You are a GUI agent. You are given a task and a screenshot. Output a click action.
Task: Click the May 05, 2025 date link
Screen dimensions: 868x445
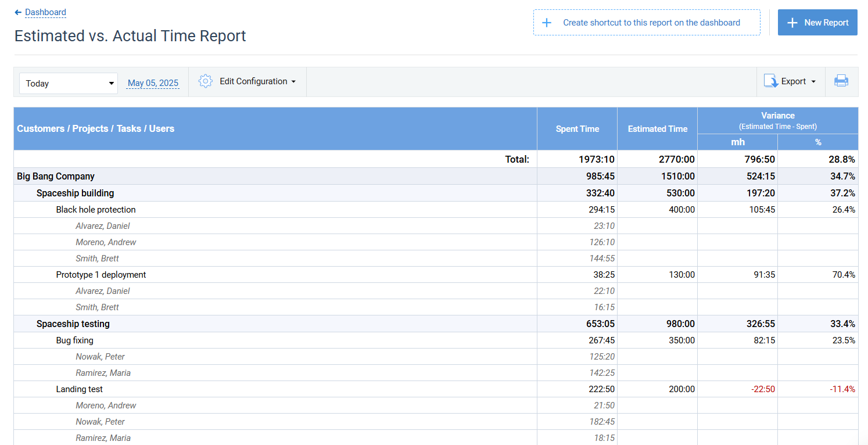tap(153, 83)
